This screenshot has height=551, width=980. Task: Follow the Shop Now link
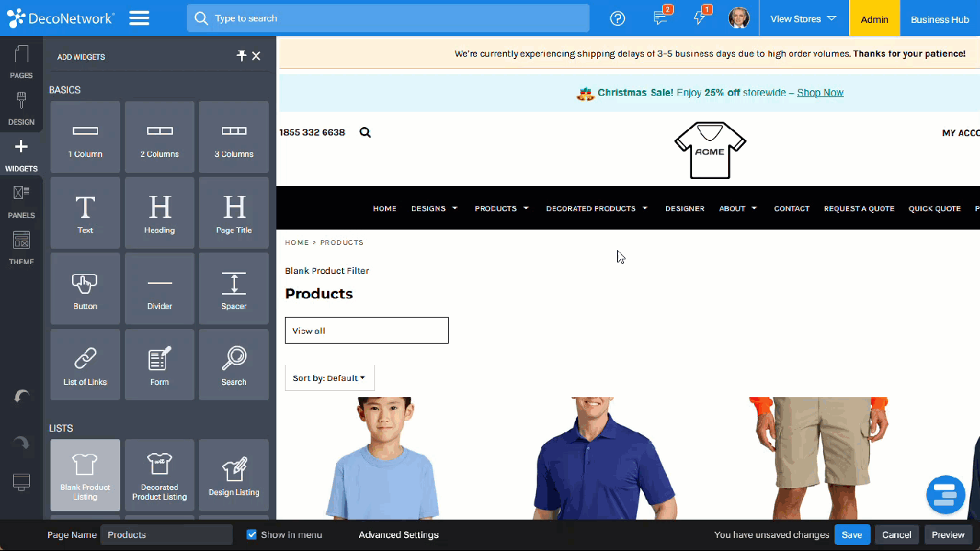[819, 93]
